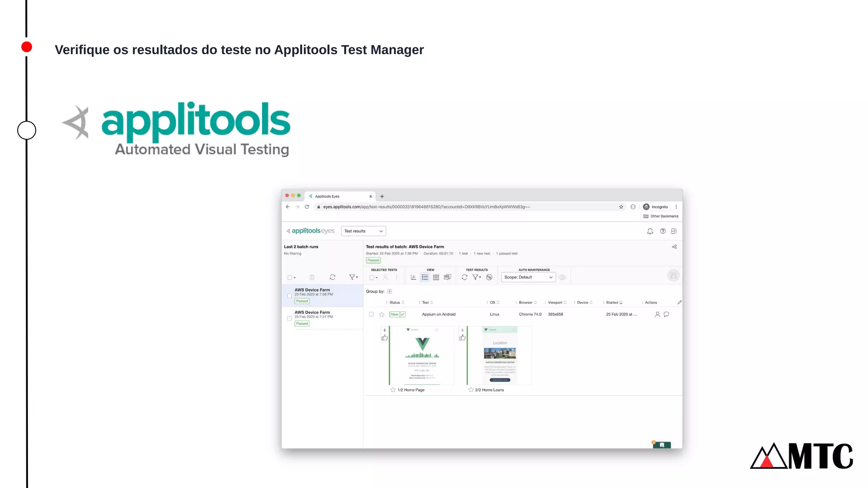This screenshot has width=868, height=488.
Task: Star the 1/2 Home Page step
Action: 393,390
